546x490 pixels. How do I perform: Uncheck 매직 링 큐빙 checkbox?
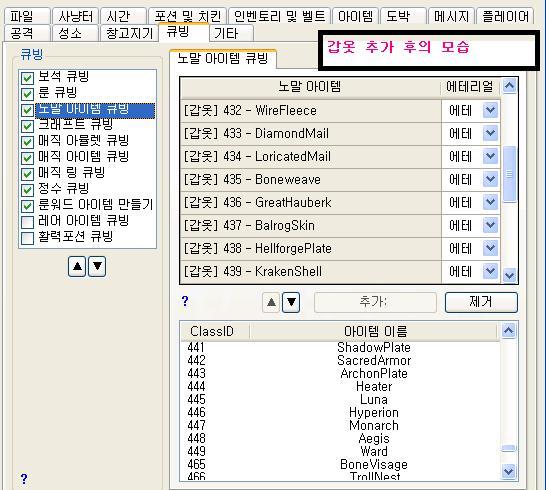(27, 174)
